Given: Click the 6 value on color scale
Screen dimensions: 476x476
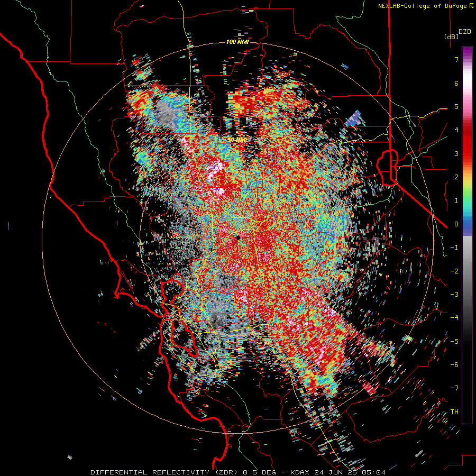Looking at the screenshot, I should tap(456, 83).
